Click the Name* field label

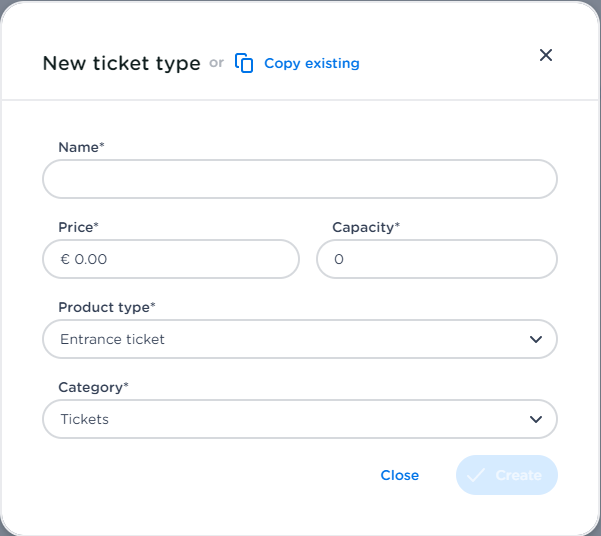pyautogui.click(x=81, y=147)
